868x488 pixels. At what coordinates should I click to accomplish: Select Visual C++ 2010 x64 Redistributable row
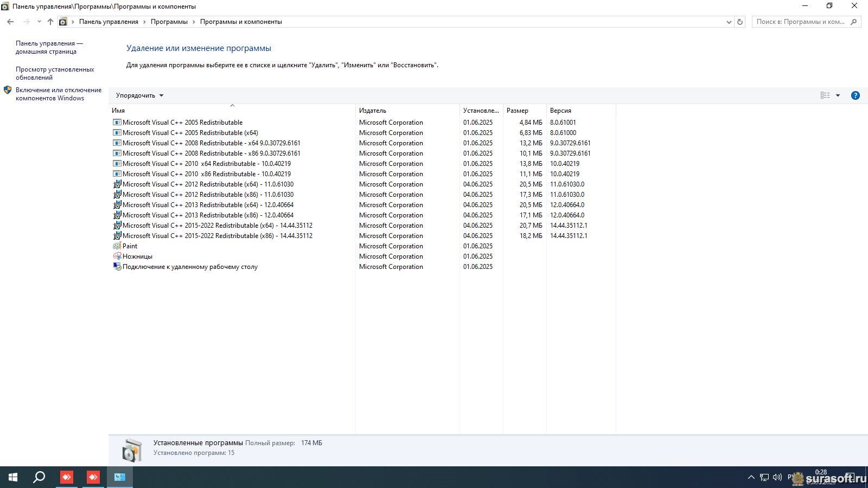(362, 164)
